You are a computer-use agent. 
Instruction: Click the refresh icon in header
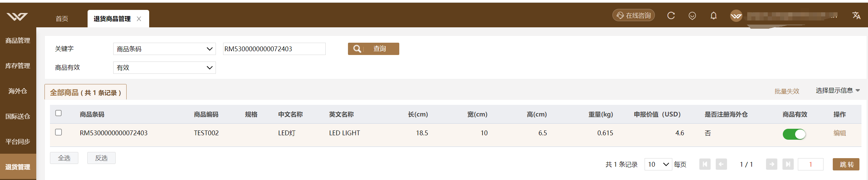[x=671, y=16]
